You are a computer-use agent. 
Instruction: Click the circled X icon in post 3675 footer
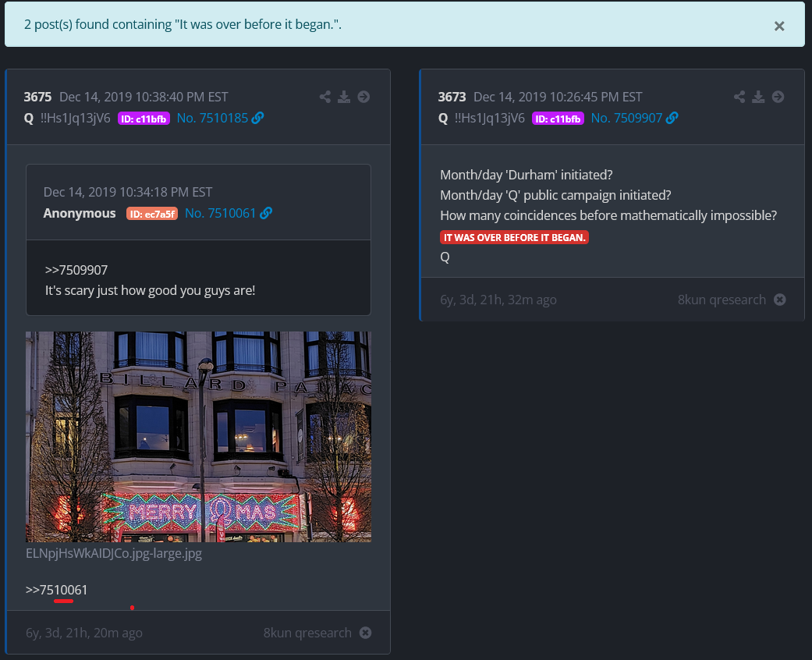point(365,633)
